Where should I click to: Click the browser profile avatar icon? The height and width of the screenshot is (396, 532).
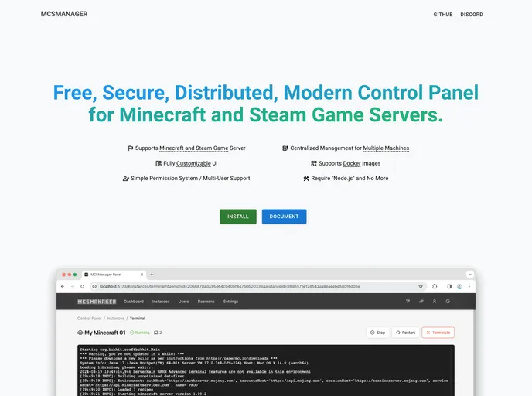459,286
